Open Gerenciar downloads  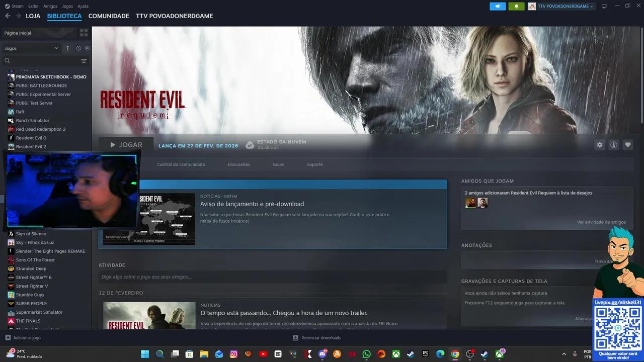click(317, 338)
